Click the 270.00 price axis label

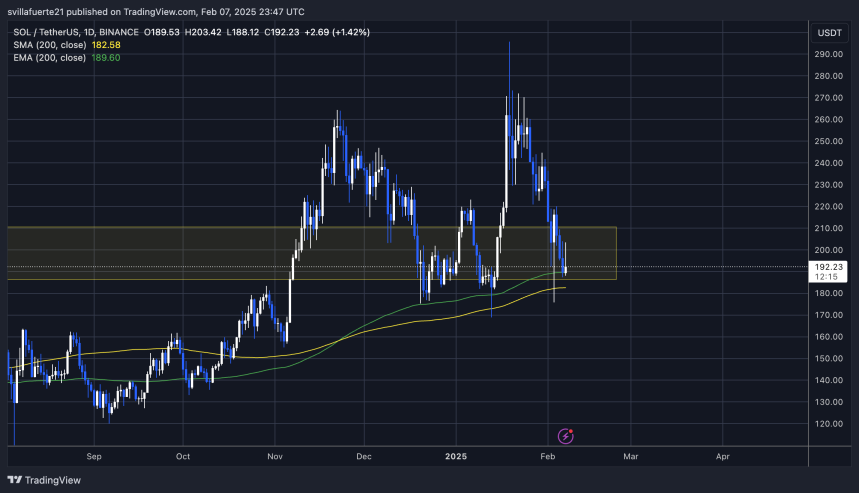[x=828, y=98]
